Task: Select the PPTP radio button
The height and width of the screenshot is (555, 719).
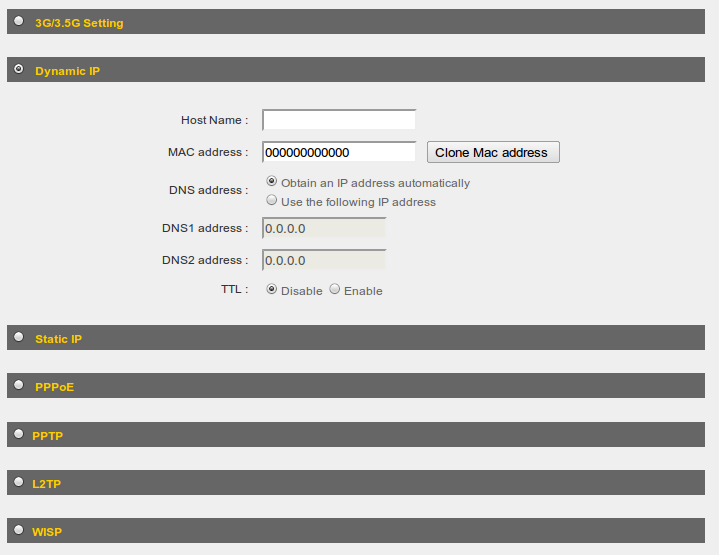Action: point(19,433)
